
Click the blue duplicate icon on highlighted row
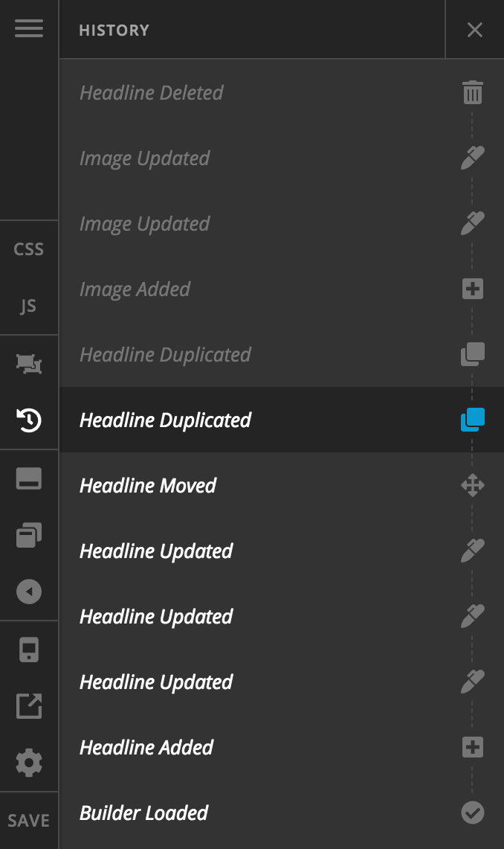pyautogui.click(x=473, y=420)
